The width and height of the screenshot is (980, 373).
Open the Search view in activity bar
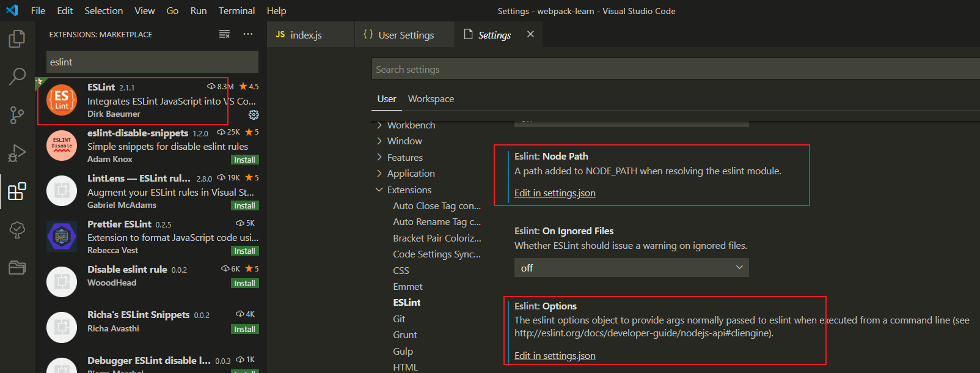click(17, 76)
